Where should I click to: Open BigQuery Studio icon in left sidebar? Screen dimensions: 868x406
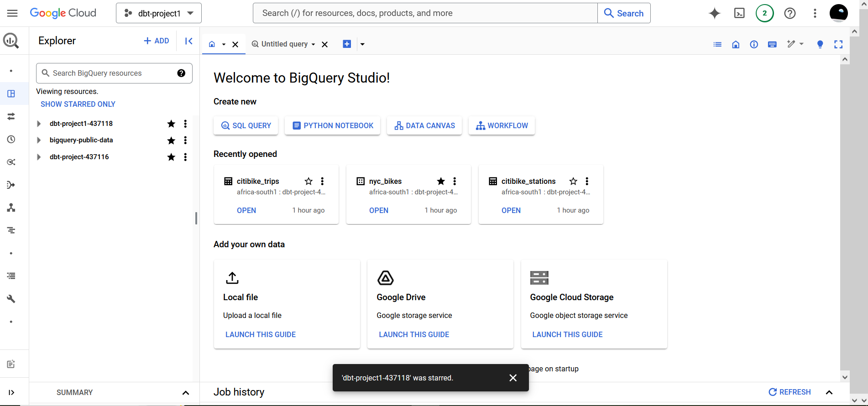click(11, 94)
